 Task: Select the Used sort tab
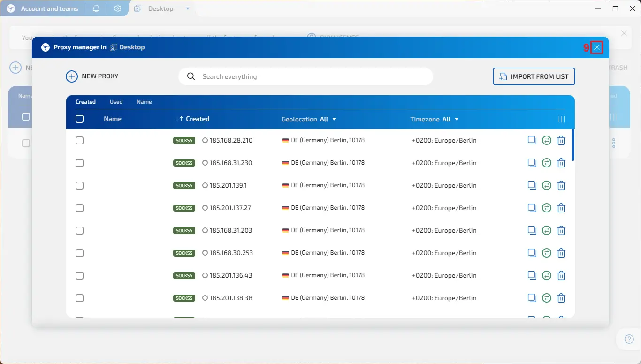pyautogui.click(x=116, y=102)
